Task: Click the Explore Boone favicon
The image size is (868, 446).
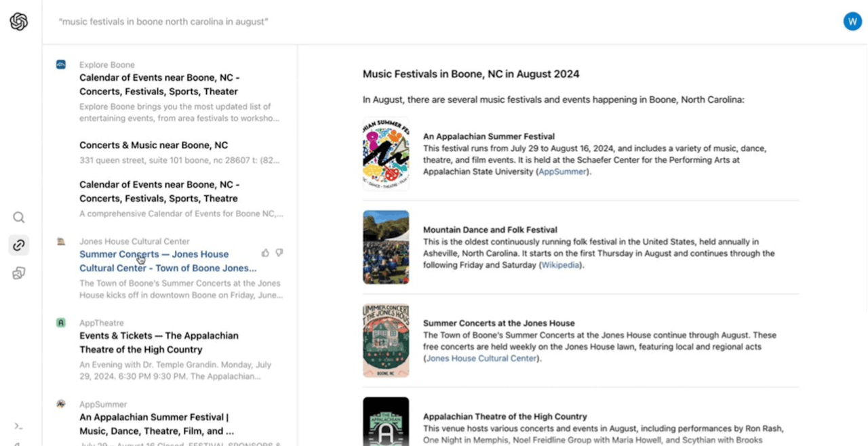Action: (61, 64)
